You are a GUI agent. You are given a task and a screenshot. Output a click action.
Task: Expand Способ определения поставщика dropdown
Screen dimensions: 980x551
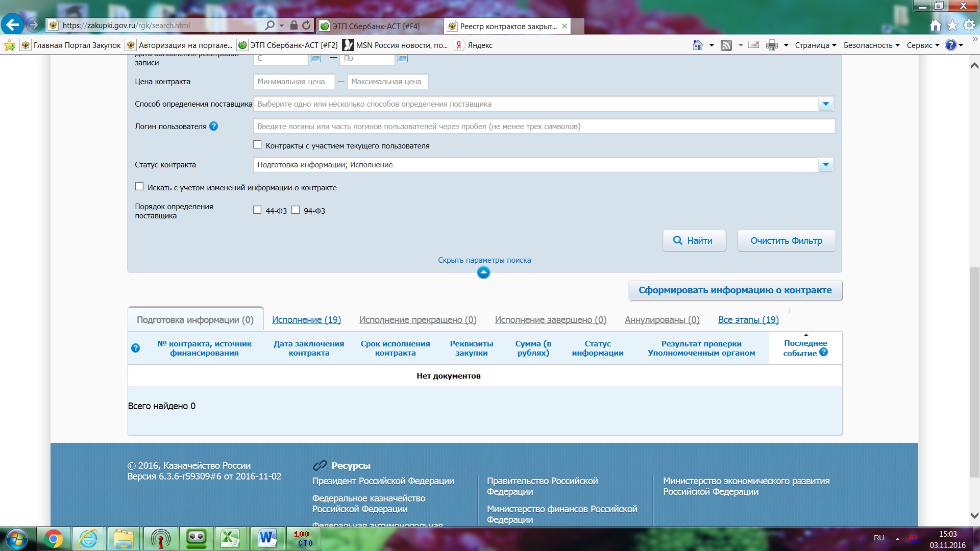pos(825,104)
